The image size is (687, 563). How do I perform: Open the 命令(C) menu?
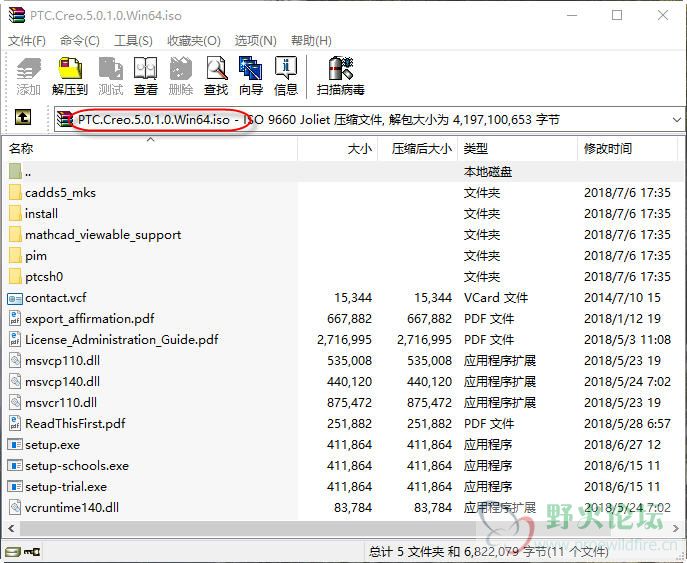(80, 41)
